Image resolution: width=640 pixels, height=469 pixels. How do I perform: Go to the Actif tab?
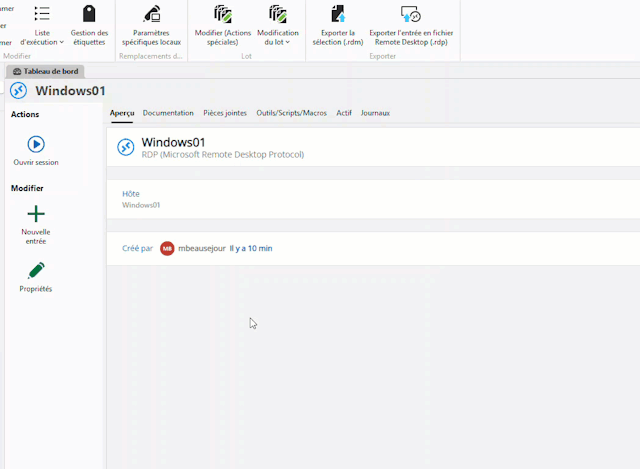tap(344, 113)
